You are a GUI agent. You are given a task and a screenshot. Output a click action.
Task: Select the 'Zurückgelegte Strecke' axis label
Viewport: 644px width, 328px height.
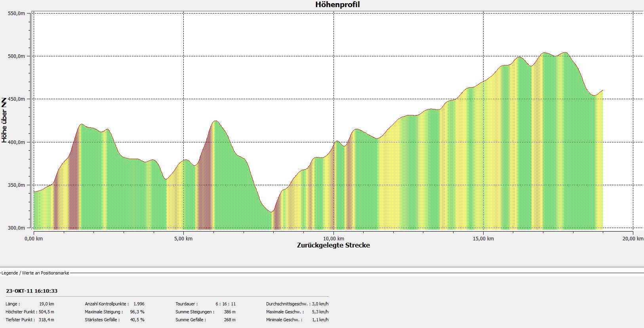pos(333,245)
